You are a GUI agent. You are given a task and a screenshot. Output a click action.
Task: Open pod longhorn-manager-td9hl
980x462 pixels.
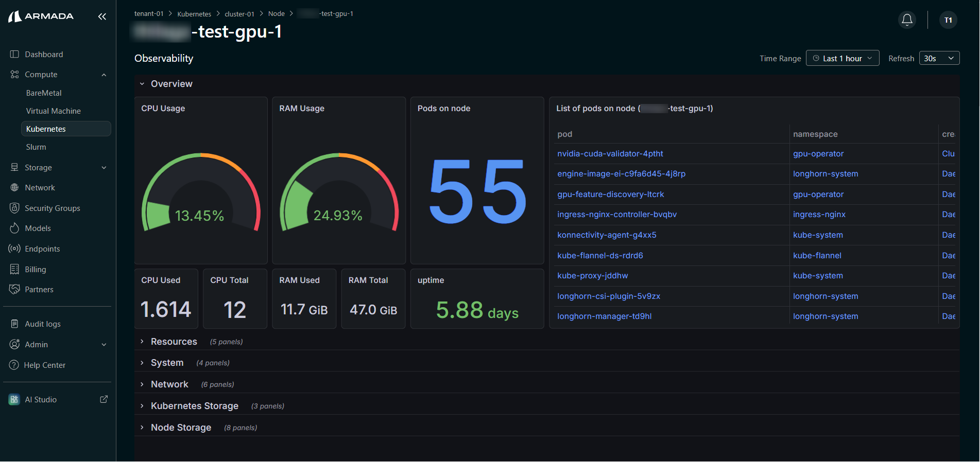(605, 316)
